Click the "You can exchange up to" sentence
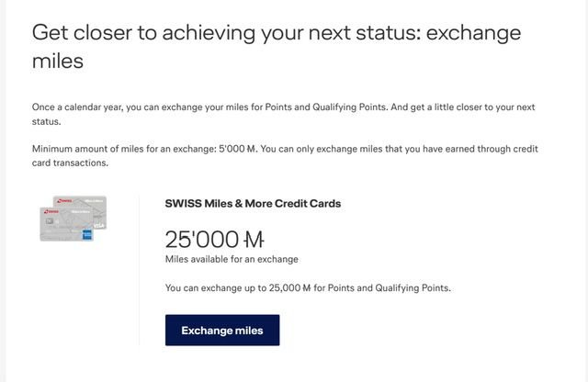 (308, 287)
